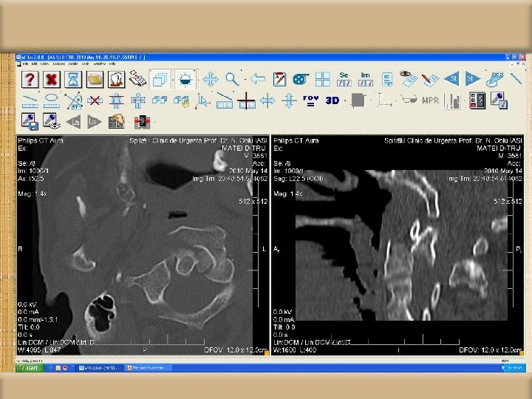Viewport: 532px width, 399px height.
Task: Click the gray left La arrow icon
Action: point(74,122)
